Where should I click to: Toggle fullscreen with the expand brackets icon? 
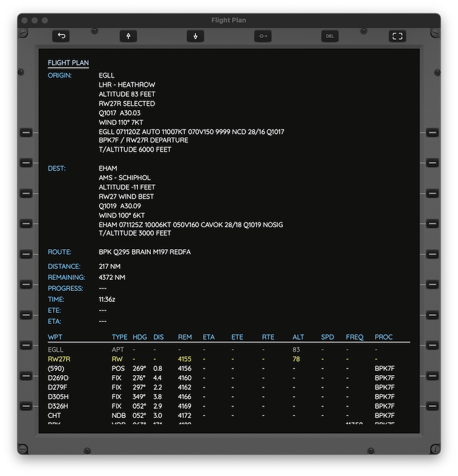[397, 36]
